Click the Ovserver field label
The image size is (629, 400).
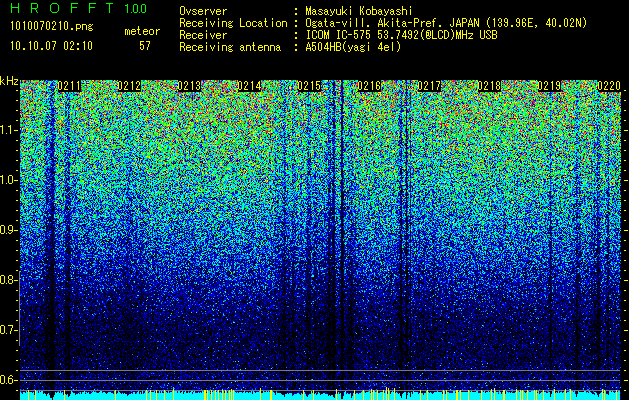(203, 11)
